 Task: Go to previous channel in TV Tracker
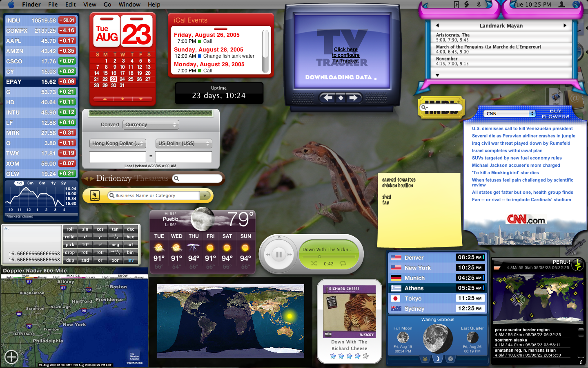click(328, 98)
